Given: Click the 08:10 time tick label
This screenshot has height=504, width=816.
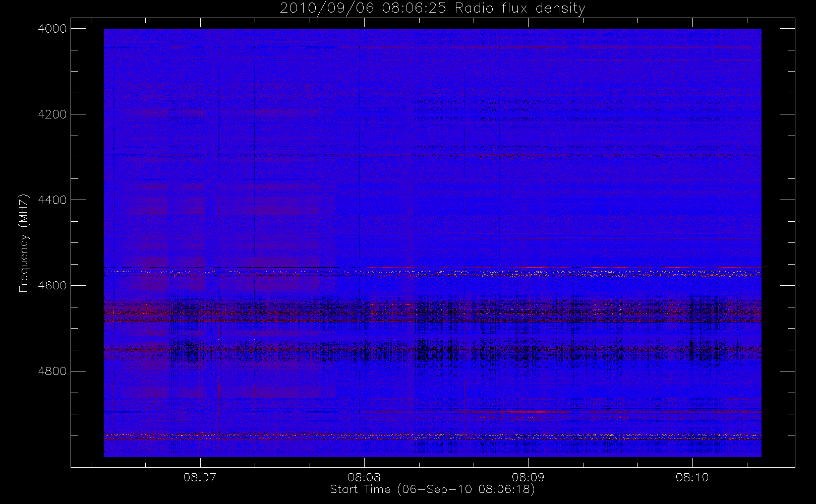Looking at the screenshot, I should point(692,477).
